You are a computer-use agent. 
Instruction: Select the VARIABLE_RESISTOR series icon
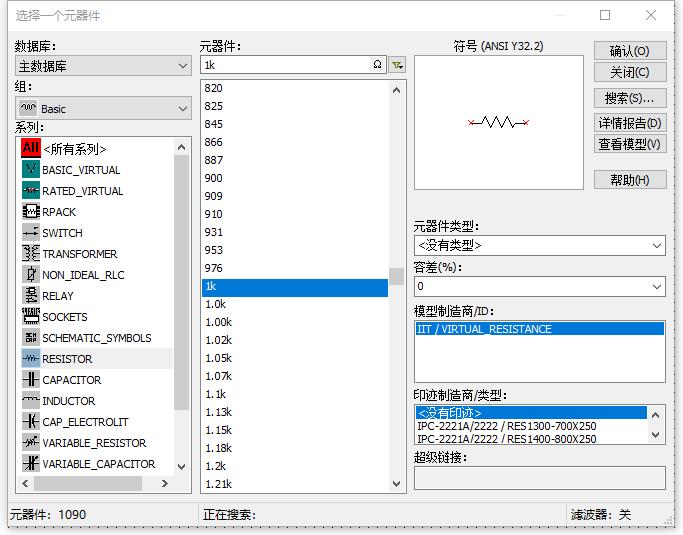(x=31, y=442)
